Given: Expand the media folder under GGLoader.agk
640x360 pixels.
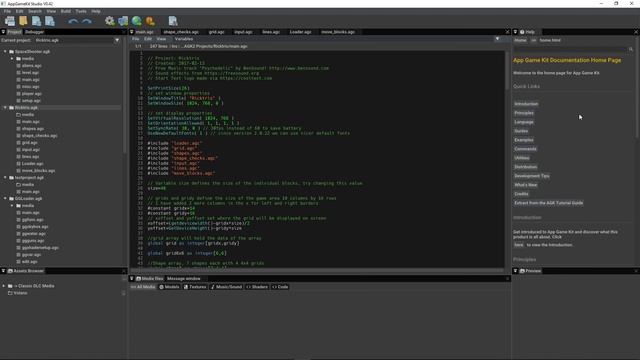Looking at the screenshot, I should pos(12,205).
